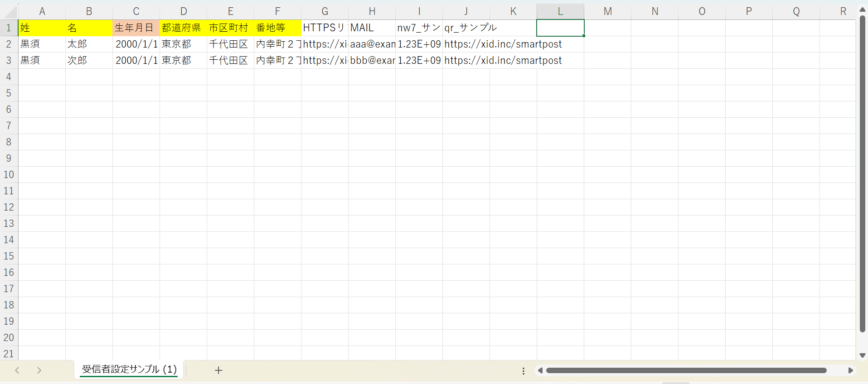Click the horizontal scrollbar right arrow
Screen dimensions: 868x384
[850, 370]
